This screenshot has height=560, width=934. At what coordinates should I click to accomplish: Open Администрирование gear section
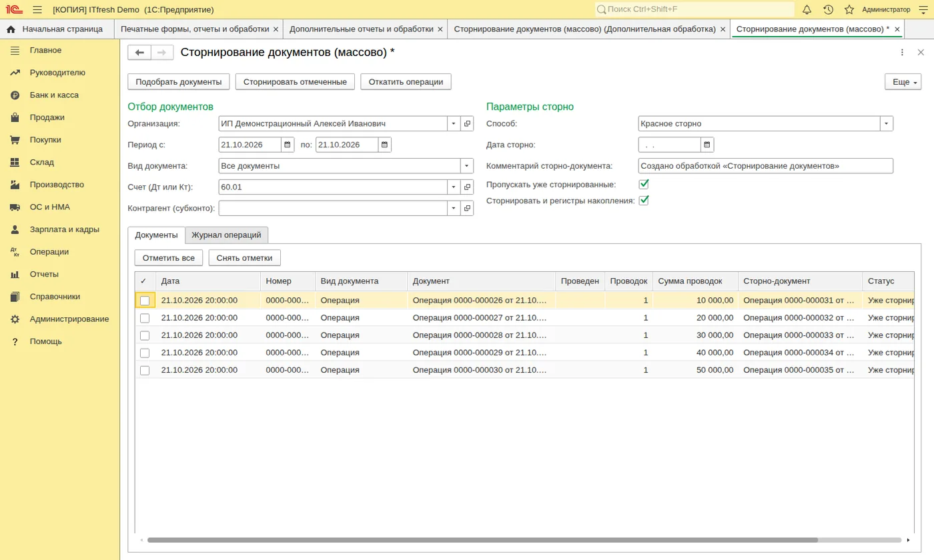pos(69,319)
